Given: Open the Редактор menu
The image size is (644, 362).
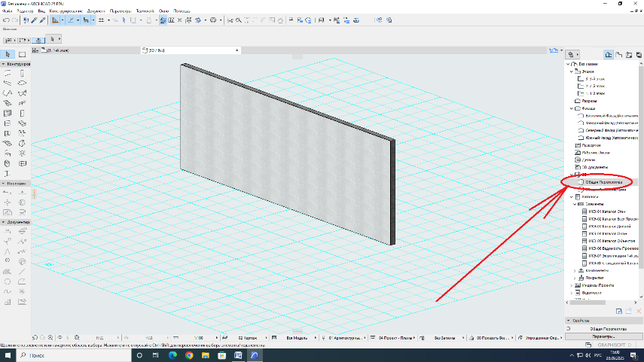Looking at the screenshot, I should [25, 11].
